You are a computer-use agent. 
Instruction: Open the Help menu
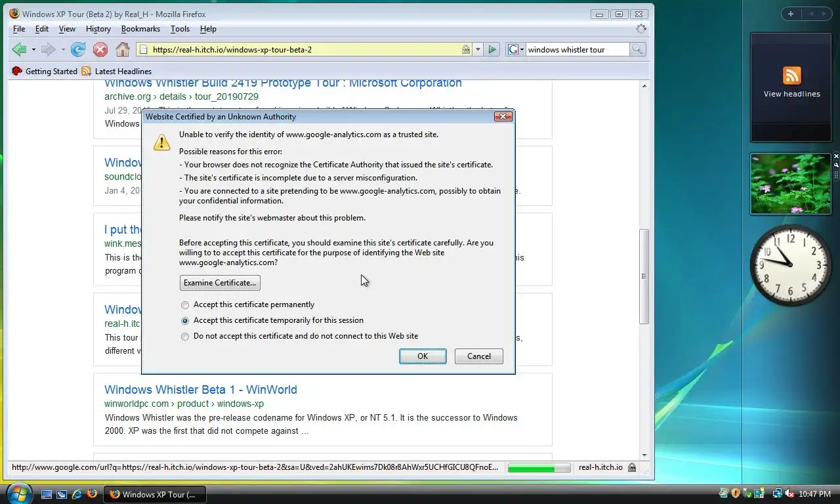(x=208, y=29)
